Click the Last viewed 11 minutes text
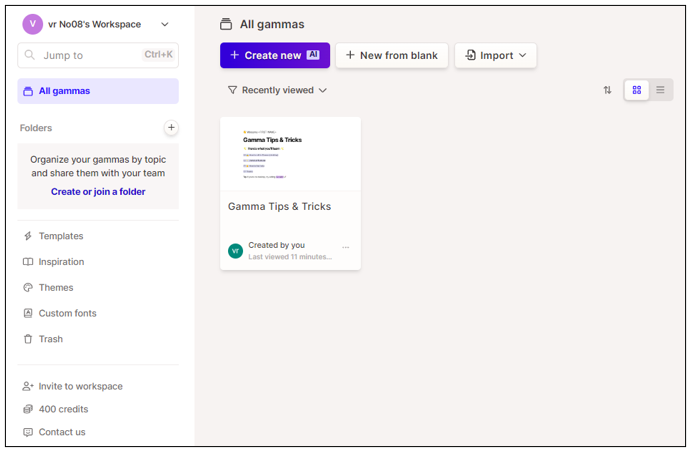691x452 pixels. tap(290, 257)
